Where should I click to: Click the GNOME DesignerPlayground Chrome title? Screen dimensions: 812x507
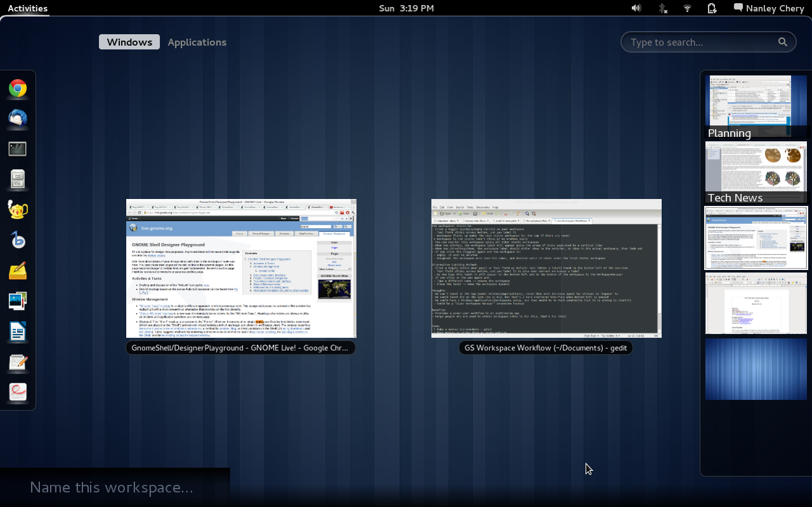coord(241,347)
